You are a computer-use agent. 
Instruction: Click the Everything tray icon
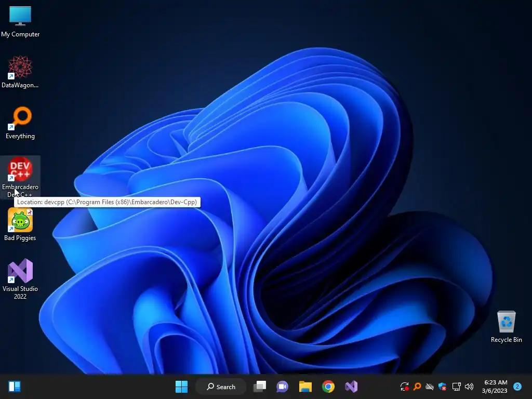(417, 387)
